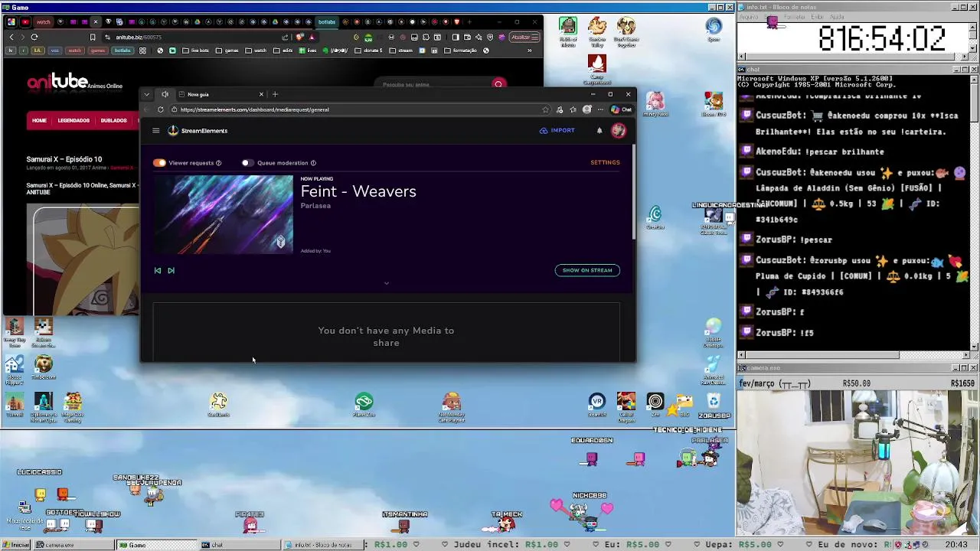Mute the tab audio speaker icon
The height and width of the screenshot is (551, 980).
[x=165, y=94]
